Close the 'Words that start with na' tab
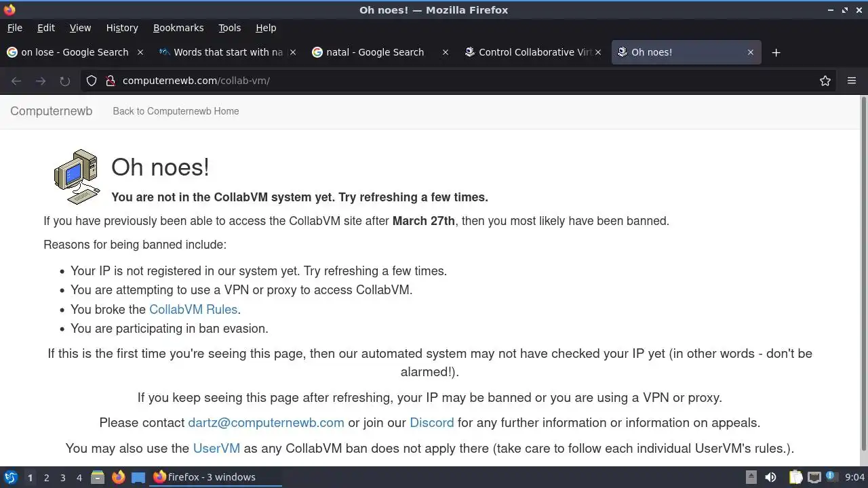The width and height of the screenshot is (868, 488). tap(293, 52)
